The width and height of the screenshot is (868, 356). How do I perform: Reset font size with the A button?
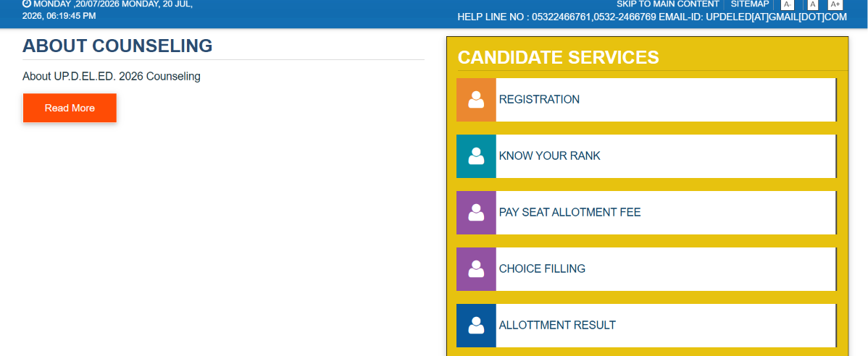click(813, 4)
